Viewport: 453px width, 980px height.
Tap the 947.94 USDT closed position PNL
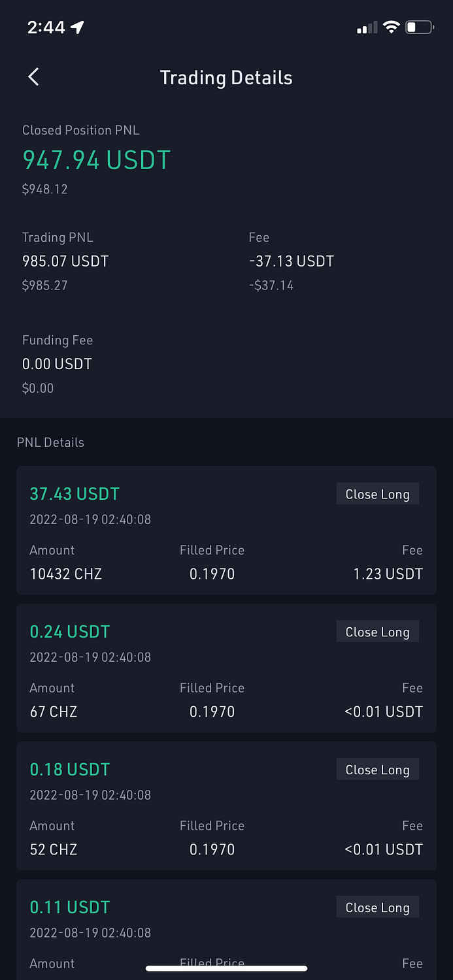pos(97,160)
